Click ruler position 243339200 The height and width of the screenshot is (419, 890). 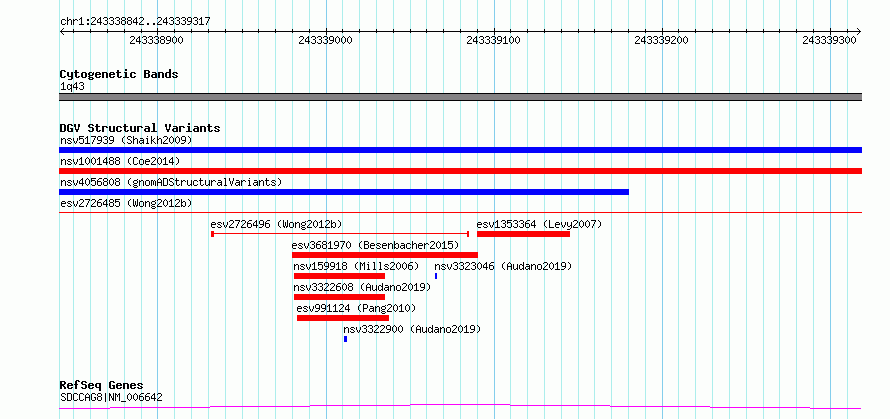[661, 41]
